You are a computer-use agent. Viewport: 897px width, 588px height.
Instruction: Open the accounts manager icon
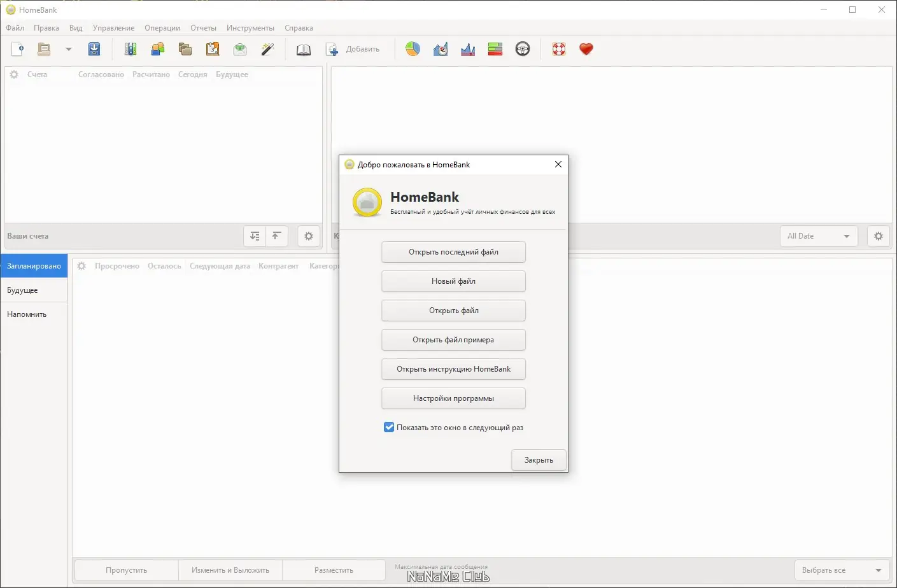point(131,49)
